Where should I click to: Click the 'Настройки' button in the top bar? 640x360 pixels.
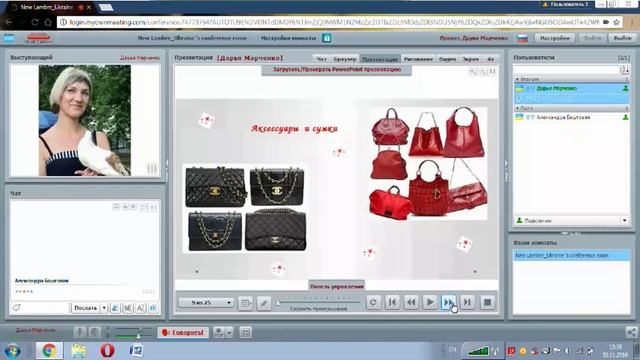[x=555, y=38]
